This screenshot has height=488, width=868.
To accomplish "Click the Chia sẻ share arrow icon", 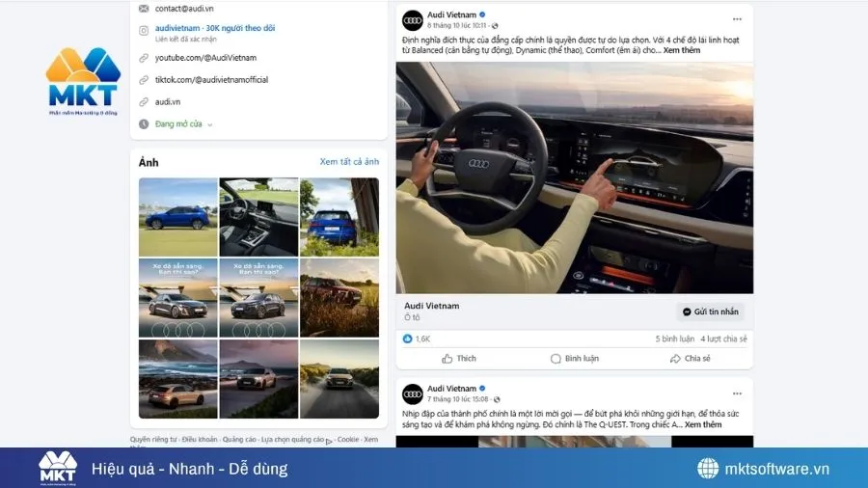I will pos(675,359).
